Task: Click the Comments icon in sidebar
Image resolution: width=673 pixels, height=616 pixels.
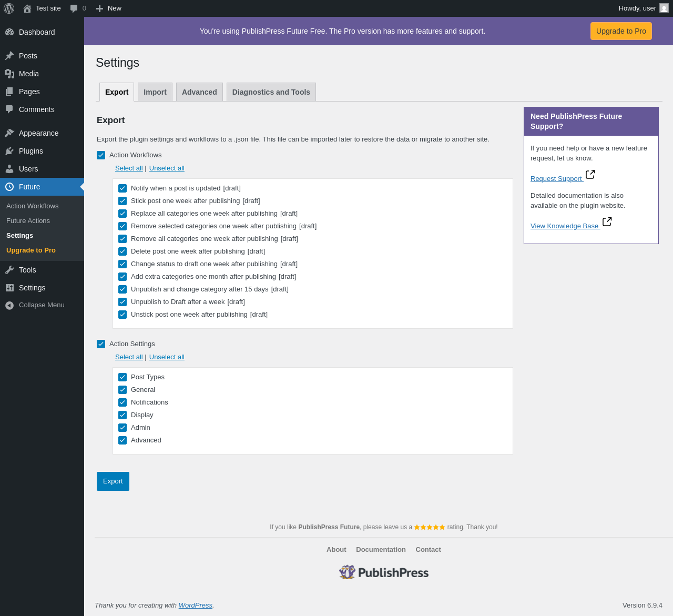Action: tap(9, 109)
